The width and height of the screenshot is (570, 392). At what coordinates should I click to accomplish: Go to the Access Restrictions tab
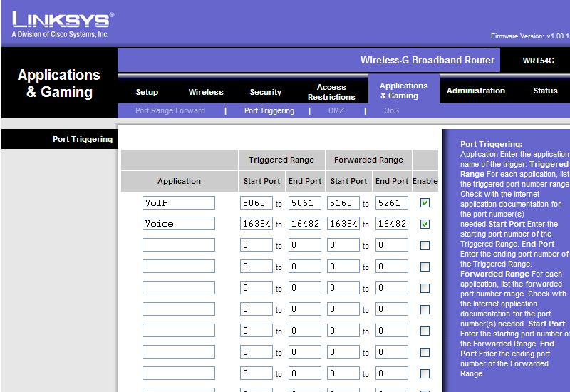pyautogui.click(x=331, y=92)
